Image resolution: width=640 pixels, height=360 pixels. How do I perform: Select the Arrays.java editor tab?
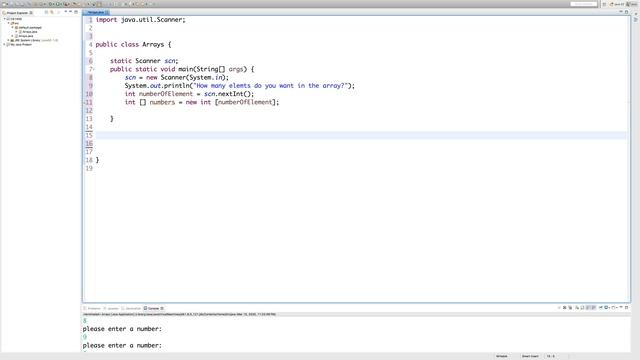pos(96,12)
